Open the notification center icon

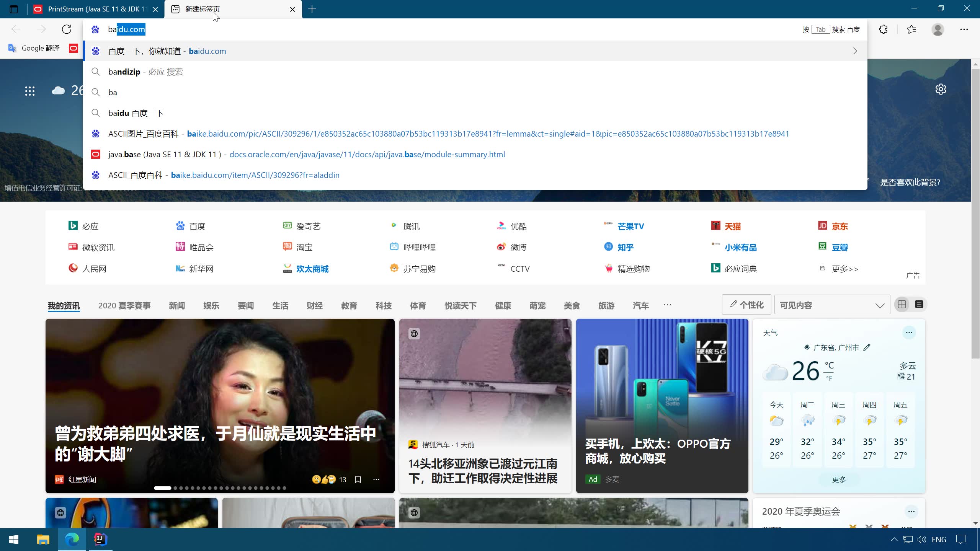tap(961, 540)
